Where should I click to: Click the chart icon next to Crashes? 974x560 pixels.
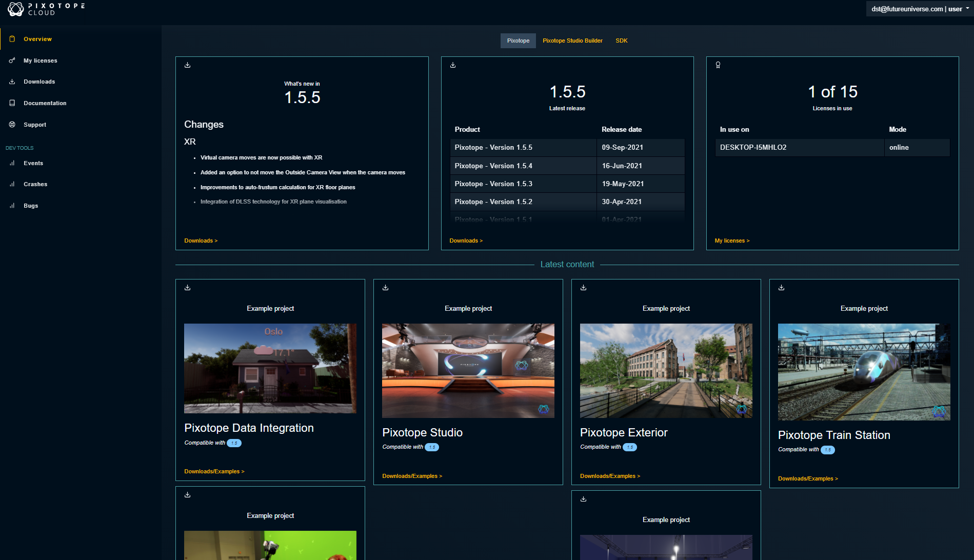tap(12, 184)
